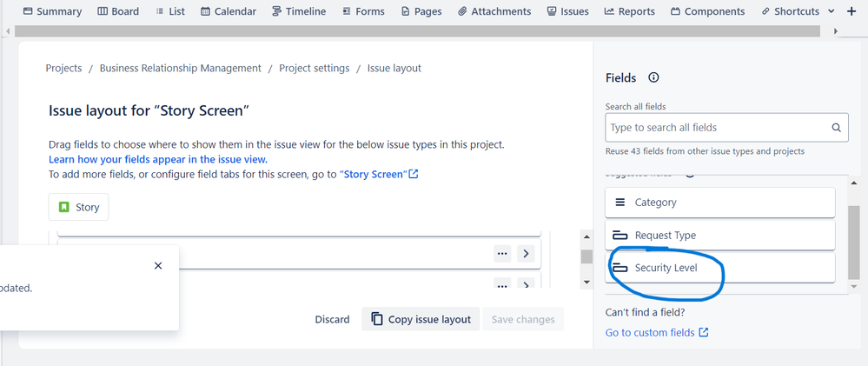Screen dimensions: 868x366
Task: Select the Security Level field
Action: tap(719, 268)
